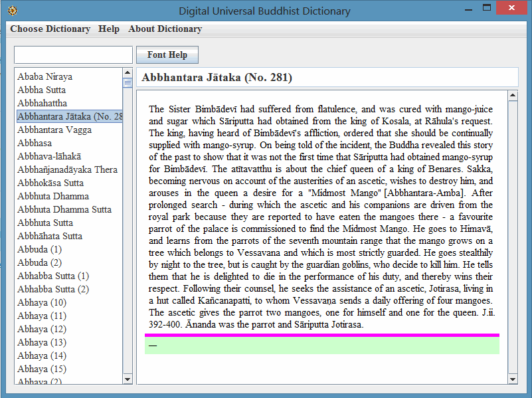Select the word list scrollbar thumb

pos(128,82)
